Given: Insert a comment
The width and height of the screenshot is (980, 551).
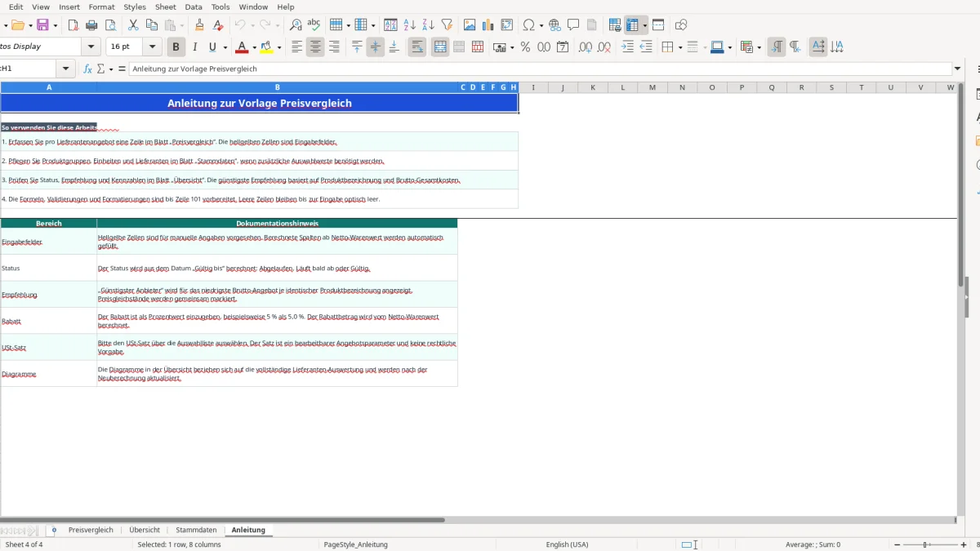Looking at the screenshot, I should click(573, 25).
